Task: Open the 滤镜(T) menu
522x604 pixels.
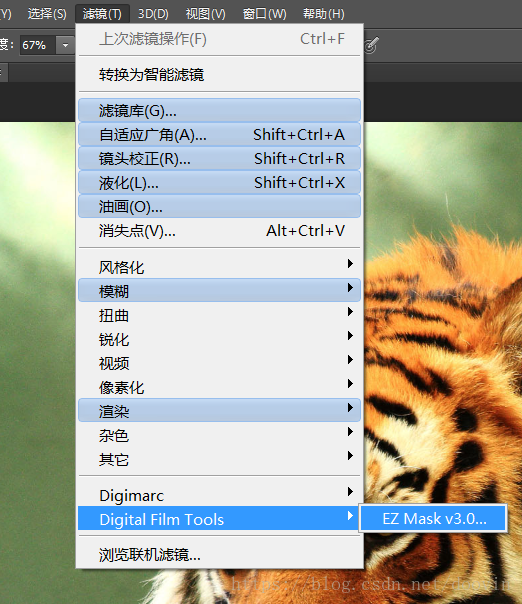Action: coord(102,14)
